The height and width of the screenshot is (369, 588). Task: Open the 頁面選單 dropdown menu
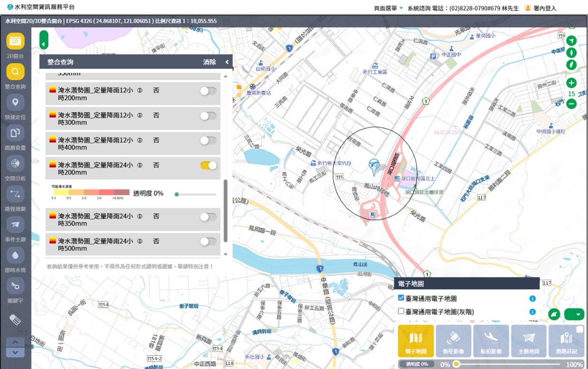(389, 8)
